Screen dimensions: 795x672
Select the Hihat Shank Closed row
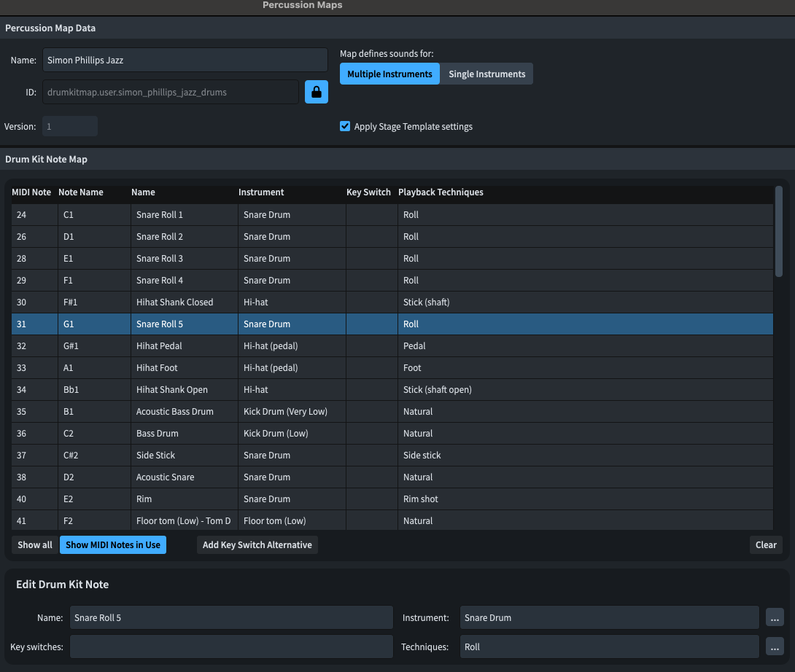click(392, 302)
